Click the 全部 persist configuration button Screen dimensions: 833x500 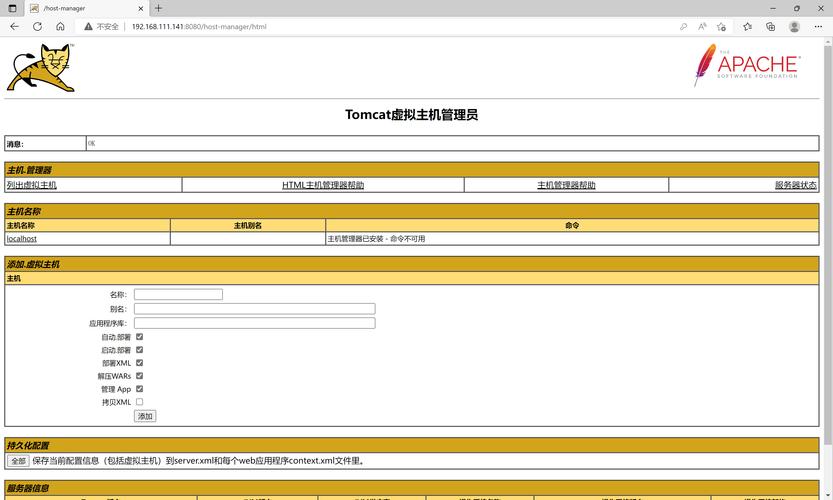click(x=18, y=461)
